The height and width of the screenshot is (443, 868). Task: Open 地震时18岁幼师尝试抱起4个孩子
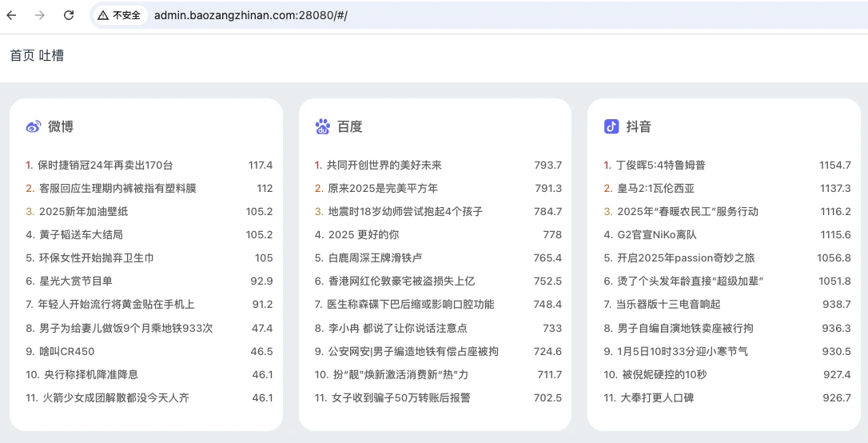point(405,212)
